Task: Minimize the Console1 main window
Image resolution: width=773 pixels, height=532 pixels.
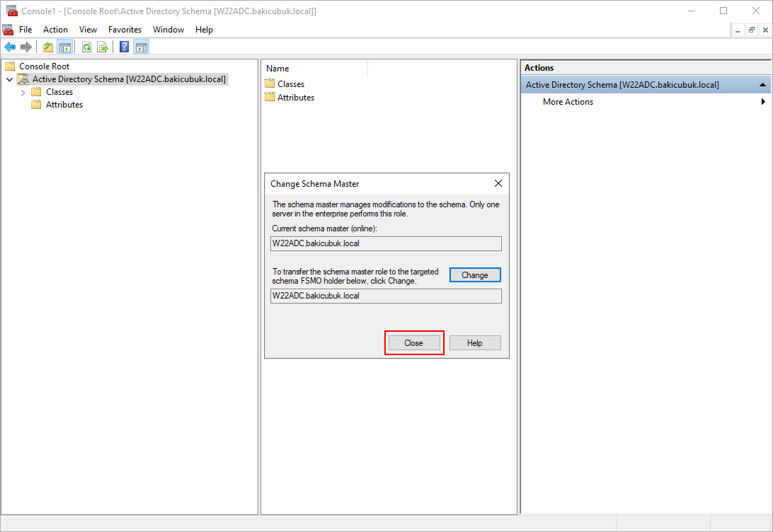Action: coord(692,11)
